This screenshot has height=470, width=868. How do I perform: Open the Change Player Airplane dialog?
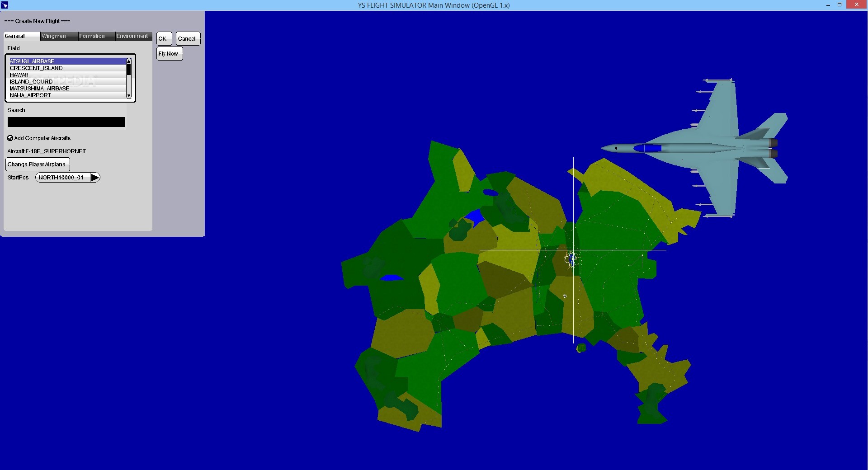pyautogui.click(x=38, y=164)
